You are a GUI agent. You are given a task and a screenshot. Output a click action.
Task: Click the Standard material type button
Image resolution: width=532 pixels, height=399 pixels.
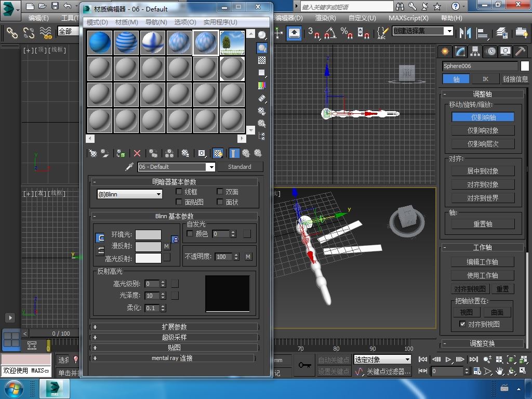click(x=240, y=167)
